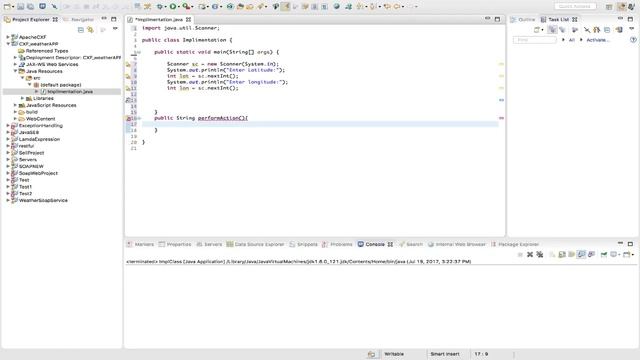This screenshot has width=640, height=360.
Task: Expand the ApacheCXF project
Action: (x=8, y=37)
